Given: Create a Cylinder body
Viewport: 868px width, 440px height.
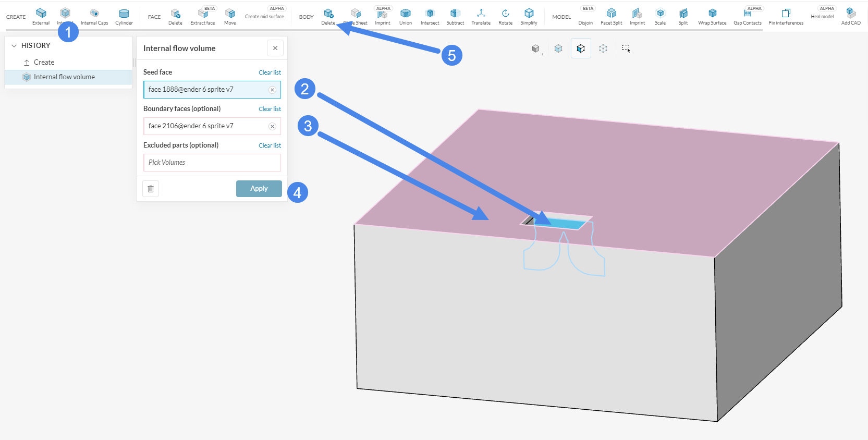Looking at the screenshot, I should click(x=124, y=16).
